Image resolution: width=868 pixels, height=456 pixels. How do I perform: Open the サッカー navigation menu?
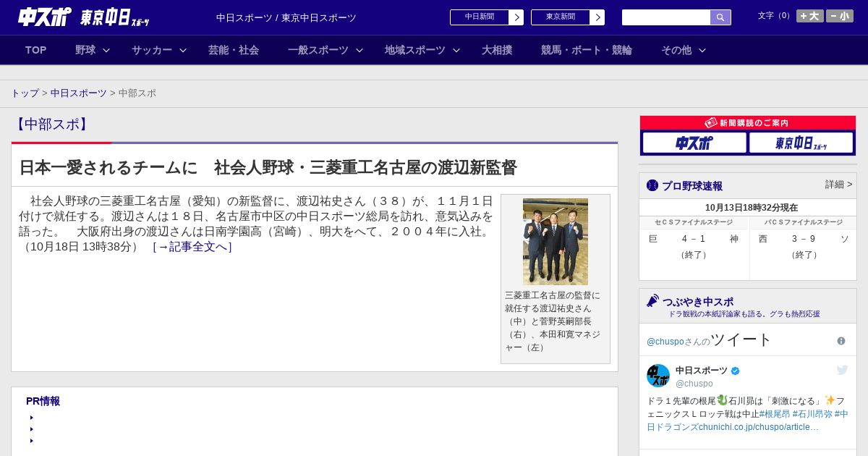click(152, 50)
